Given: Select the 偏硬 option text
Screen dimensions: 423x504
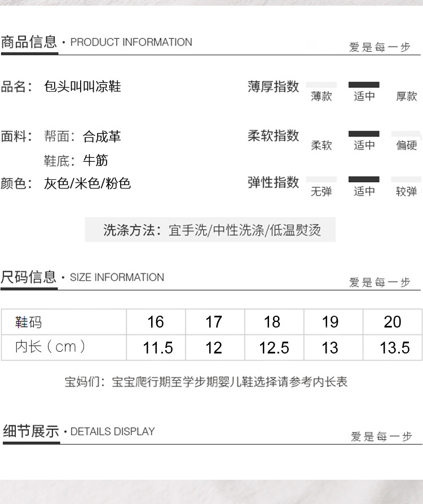Looking at the screenshot, I should pyautogui.click(x=407, y=145).
